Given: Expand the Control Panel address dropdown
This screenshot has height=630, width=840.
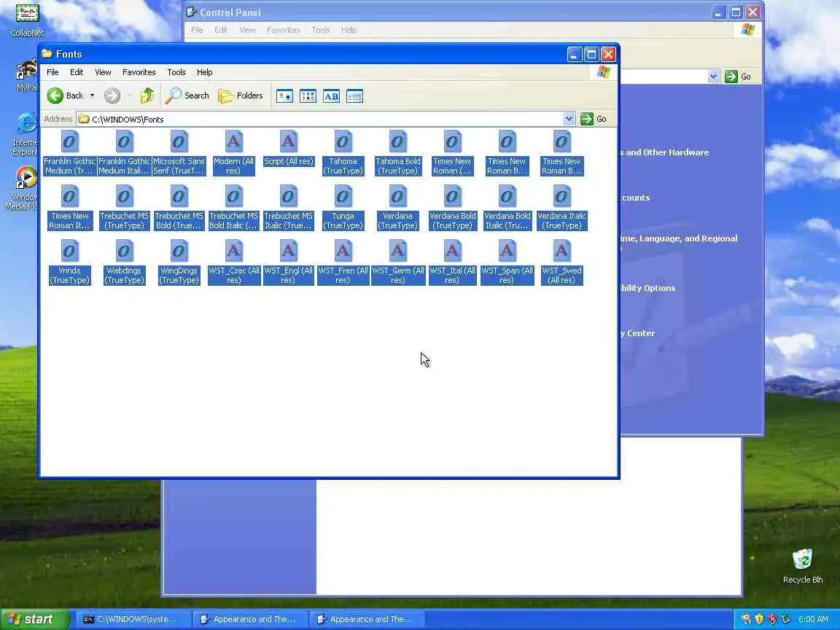Looking at the screenshot, I should 713,77.
